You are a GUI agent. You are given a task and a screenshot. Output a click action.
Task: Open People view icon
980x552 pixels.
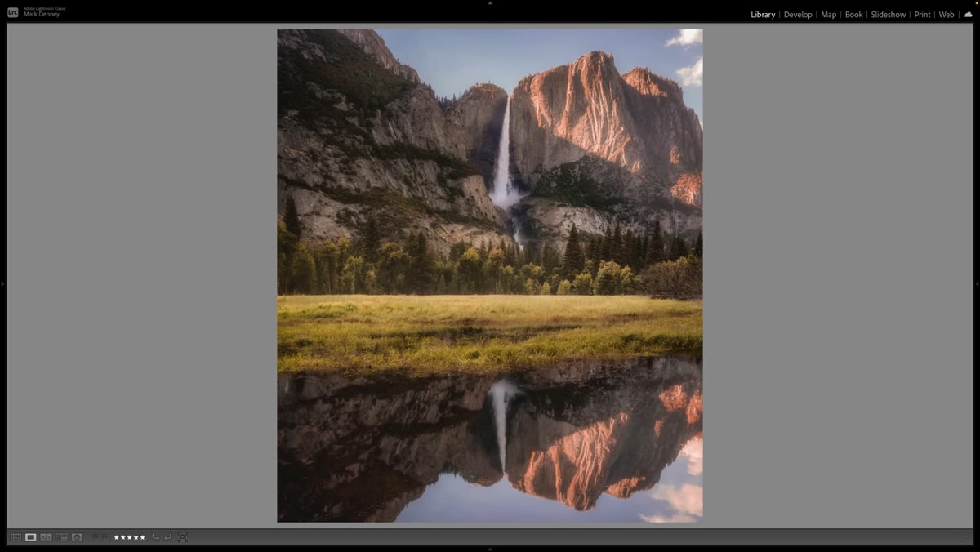click(77, 537)
